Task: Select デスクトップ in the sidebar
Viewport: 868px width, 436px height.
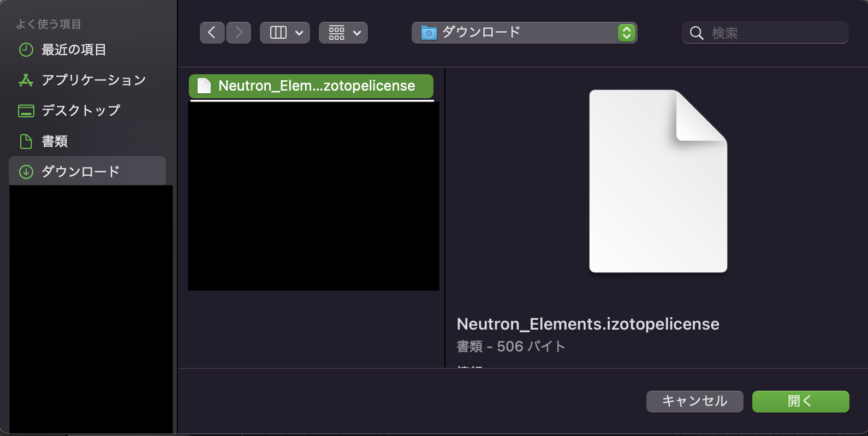Action: coord(87,111)
